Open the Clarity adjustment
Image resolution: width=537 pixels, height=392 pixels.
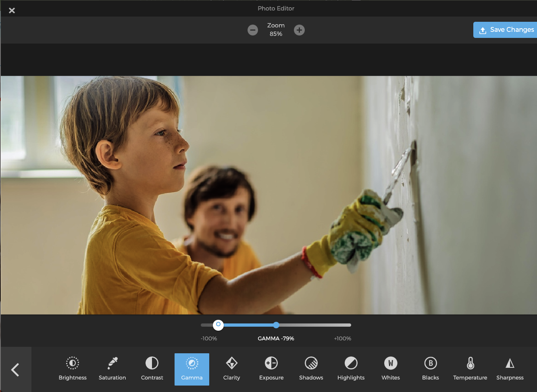point(231,369)
